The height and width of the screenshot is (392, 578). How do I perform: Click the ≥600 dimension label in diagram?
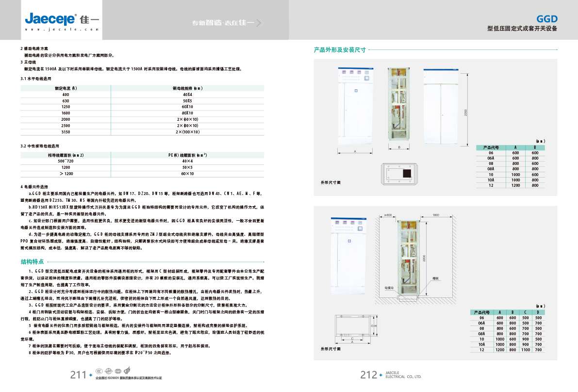pyautogui.click(x=388, y=215)
